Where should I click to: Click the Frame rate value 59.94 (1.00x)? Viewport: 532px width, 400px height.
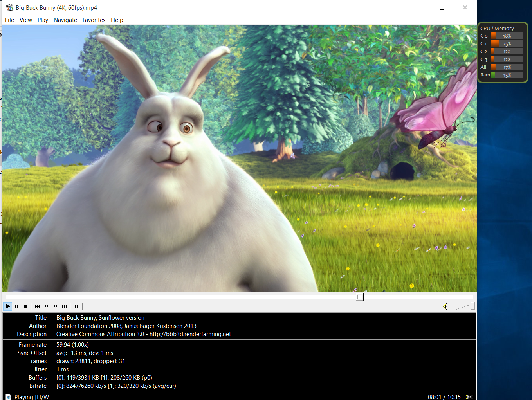pyautogui.click(x=72, y=345)
